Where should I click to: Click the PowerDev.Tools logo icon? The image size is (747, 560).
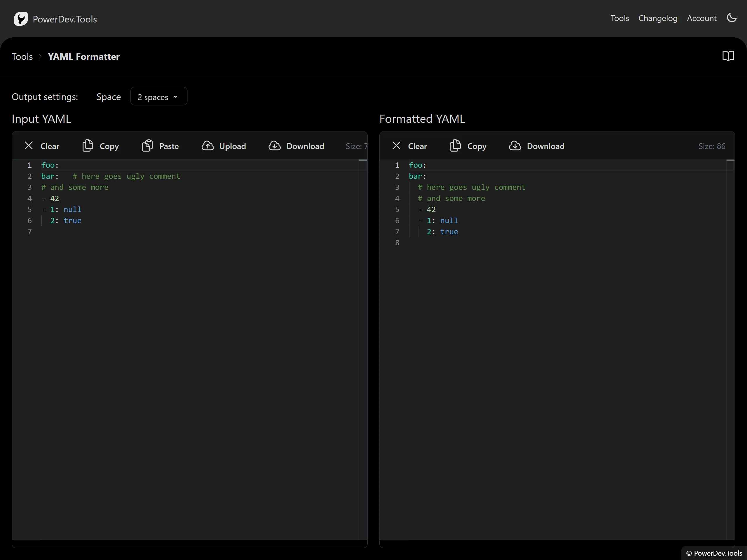(x=21, y=19)
